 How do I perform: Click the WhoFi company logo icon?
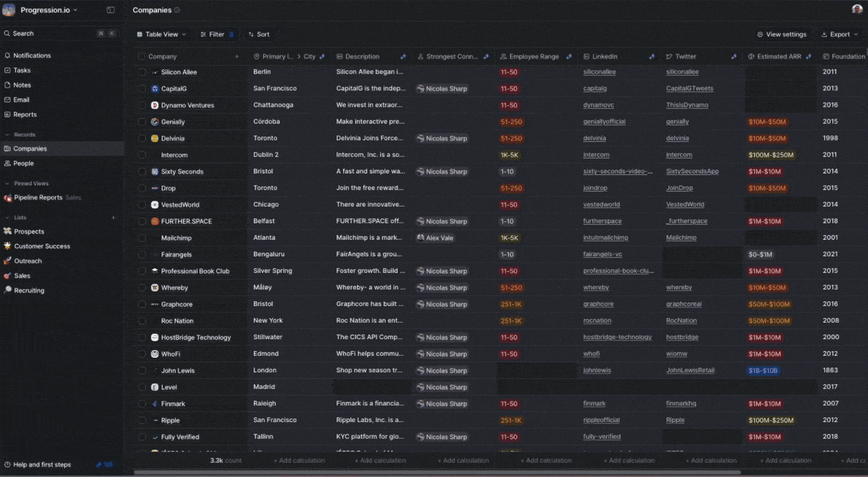(154, 354)
